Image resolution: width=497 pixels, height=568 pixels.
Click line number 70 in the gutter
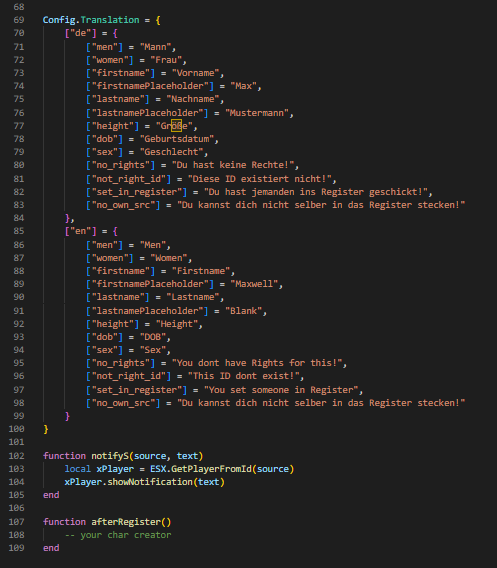click(x=19, y=33)
